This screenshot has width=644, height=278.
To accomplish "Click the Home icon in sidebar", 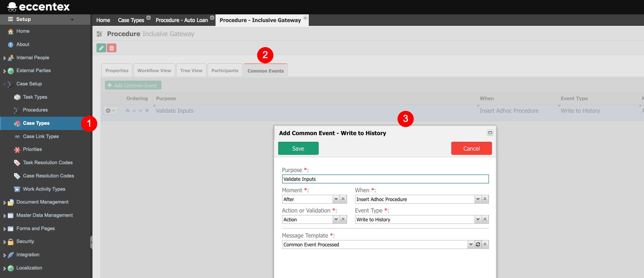I will tap(11, 32).
